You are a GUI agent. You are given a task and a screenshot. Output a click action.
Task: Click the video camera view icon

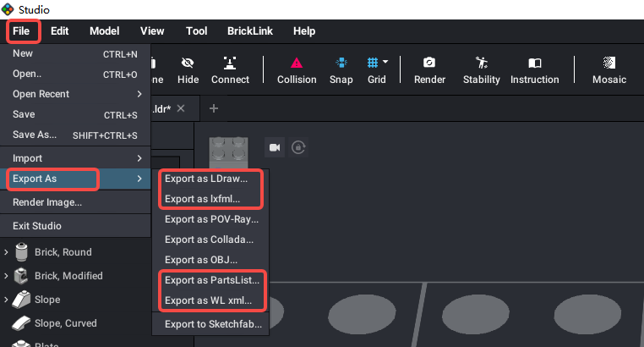click(x=275, y=147)
